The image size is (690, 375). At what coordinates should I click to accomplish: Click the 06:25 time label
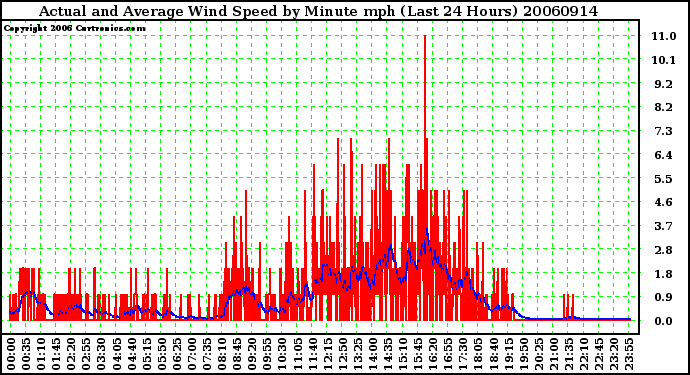(x=177, y=354)
